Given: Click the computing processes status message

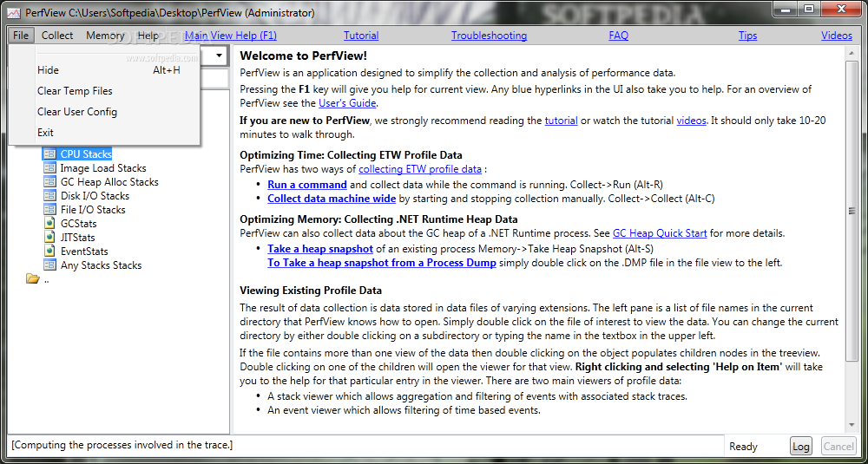Looking at the screenshot, I should point(122,445).
